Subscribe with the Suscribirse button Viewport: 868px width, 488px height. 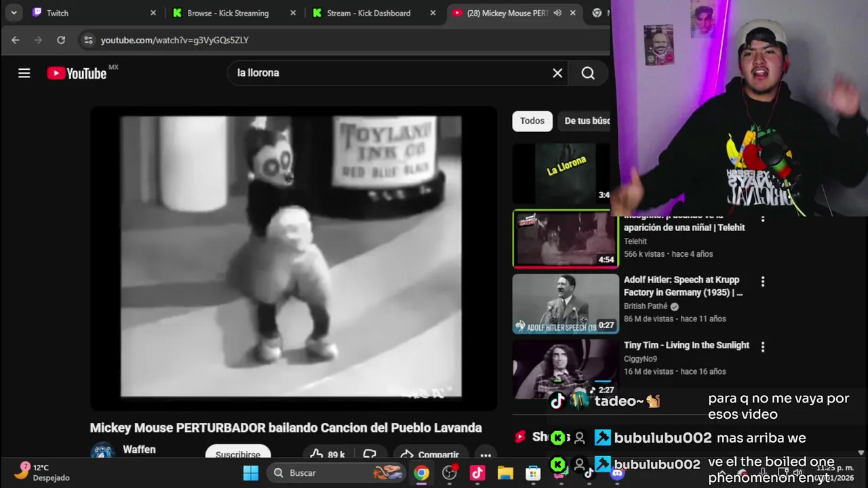[238, 453]
